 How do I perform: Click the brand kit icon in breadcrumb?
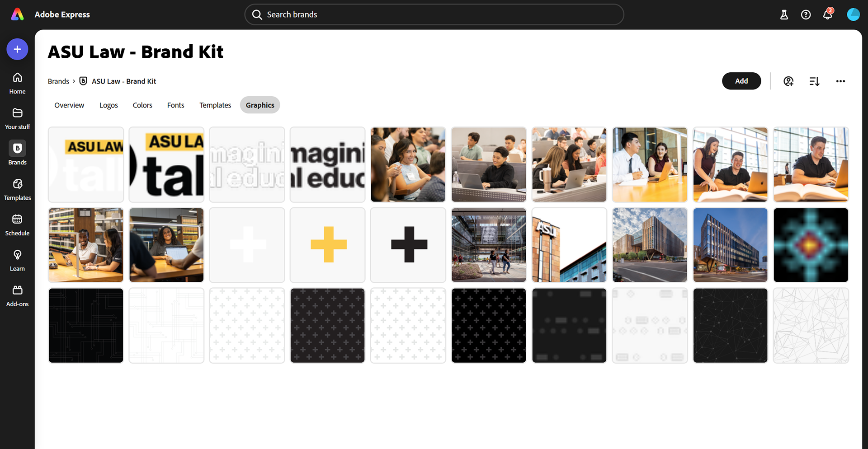[83, 81]
